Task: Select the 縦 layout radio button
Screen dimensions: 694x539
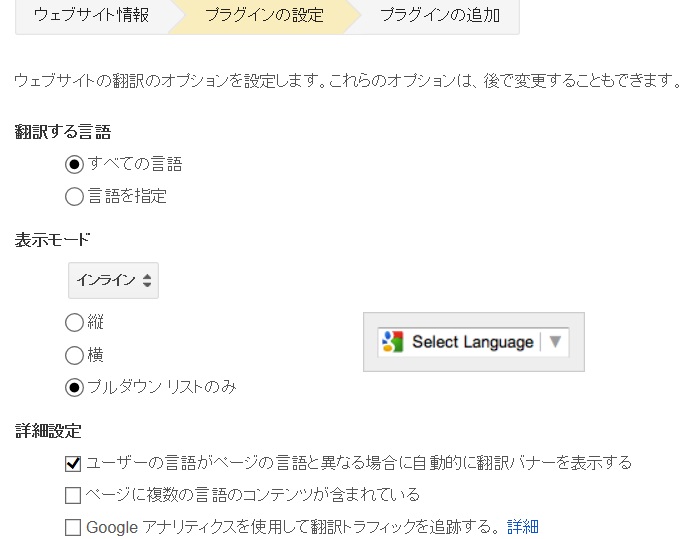Action: [x=74, y=323]
